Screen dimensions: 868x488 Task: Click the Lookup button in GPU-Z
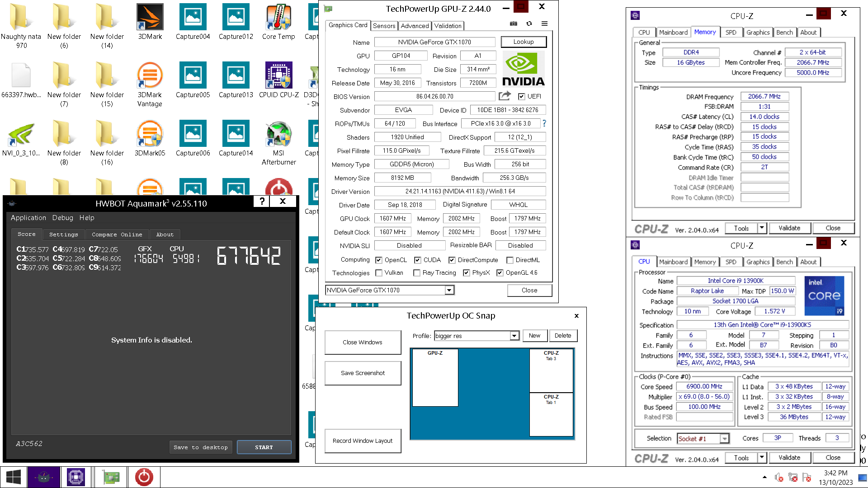524,42
